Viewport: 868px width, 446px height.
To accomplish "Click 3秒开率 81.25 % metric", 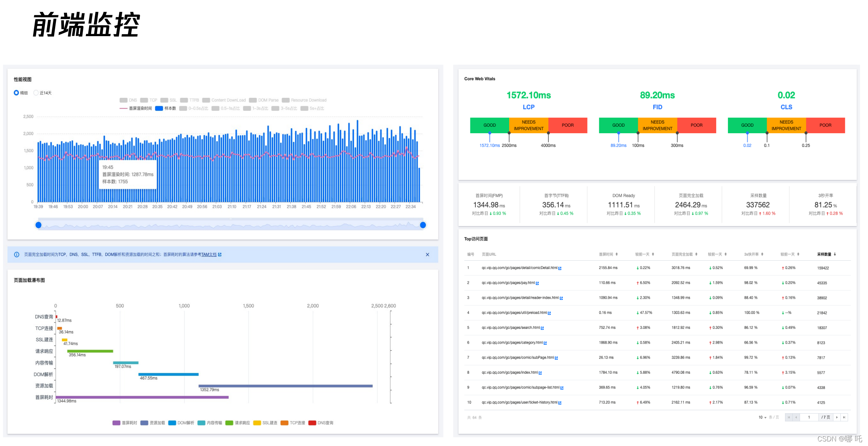I will tap(825, 205).
